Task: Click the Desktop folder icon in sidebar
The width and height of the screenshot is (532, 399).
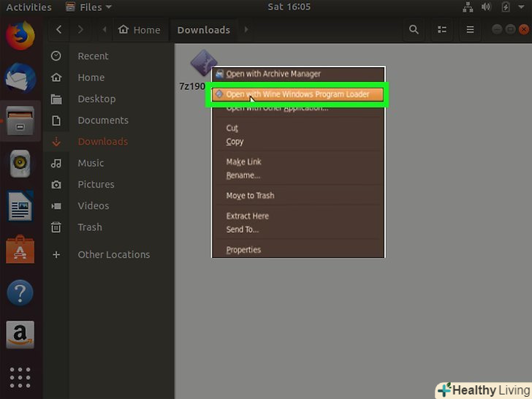Action: (x=56, y=99)
